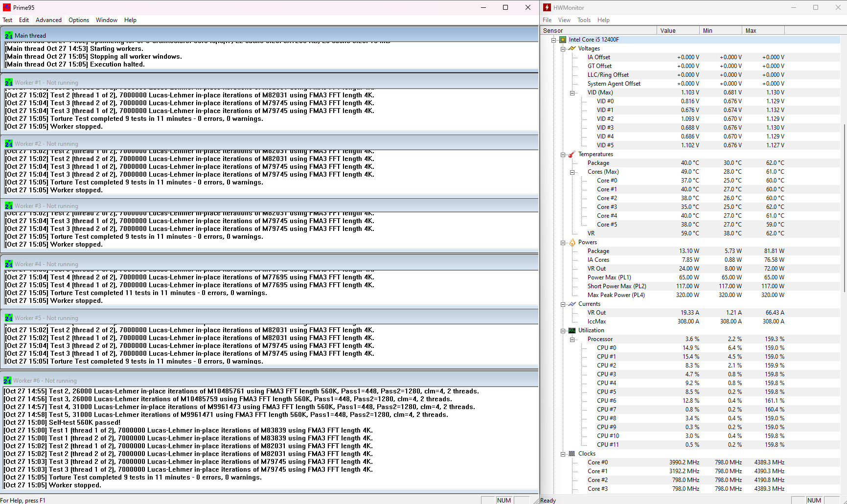The height and width of the screenshot is (504, 847).
Task: Click 'For Help, press F1' status text
Action: pos(23,500)
